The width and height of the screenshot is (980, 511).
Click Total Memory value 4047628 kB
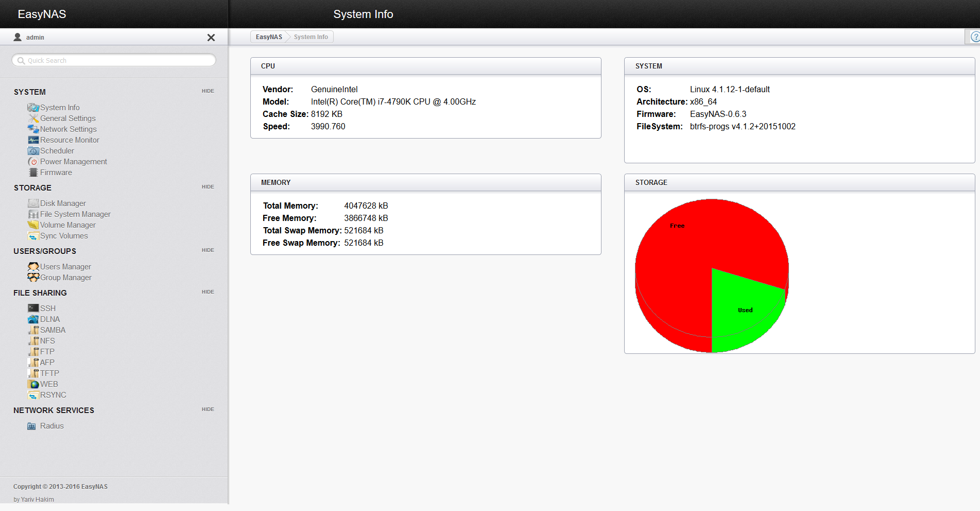366,206
